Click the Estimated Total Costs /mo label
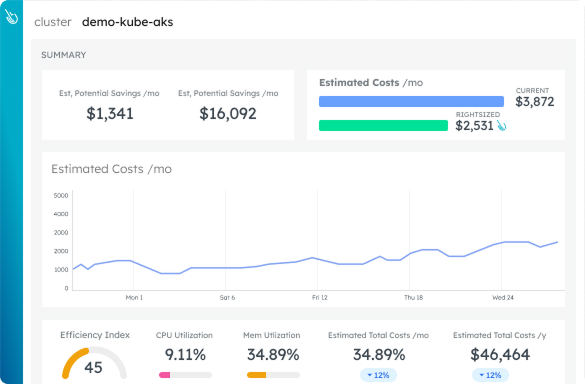This screenshot has height=384, width=585. (x=378, y=335)
